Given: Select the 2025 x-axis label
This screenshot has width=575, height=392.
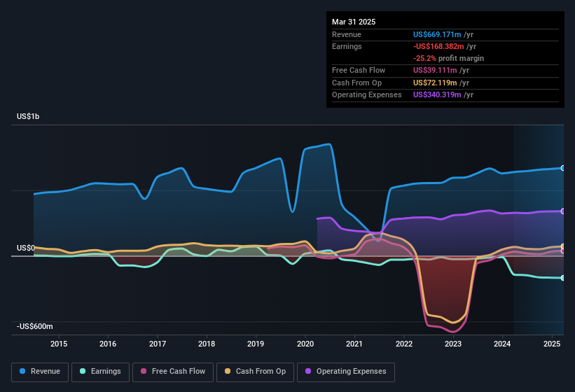Looking at the screenshot, I should pos(551,344).
